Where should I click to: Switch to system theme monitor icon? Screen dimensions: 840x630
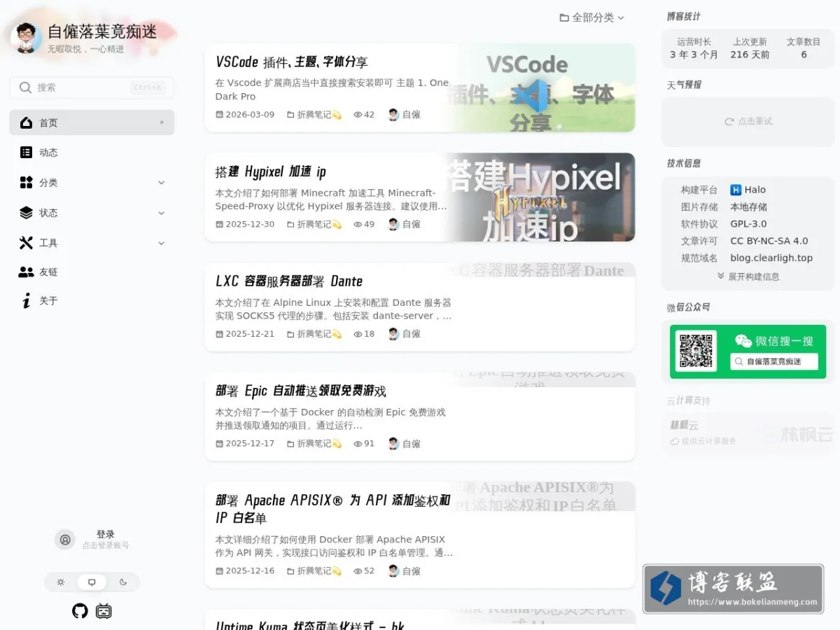click(92, 582)
